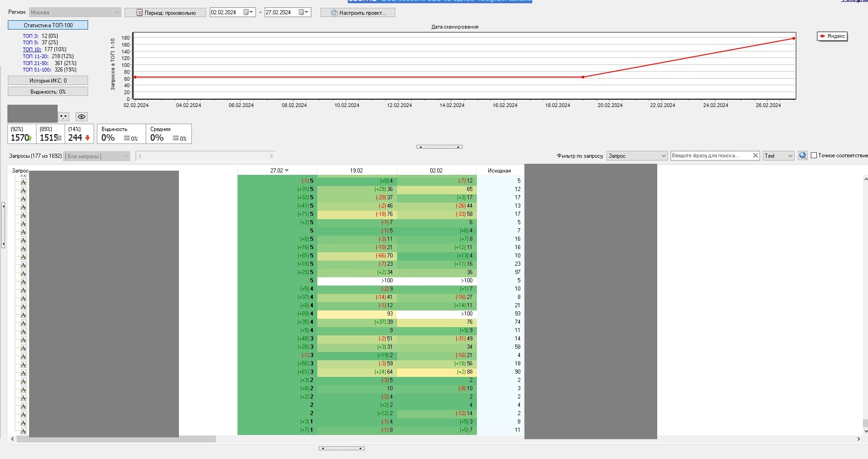Click the 19.02 column header
Image resolution: width=868 pixels, height=459 pixels.
tap(356, 171)
